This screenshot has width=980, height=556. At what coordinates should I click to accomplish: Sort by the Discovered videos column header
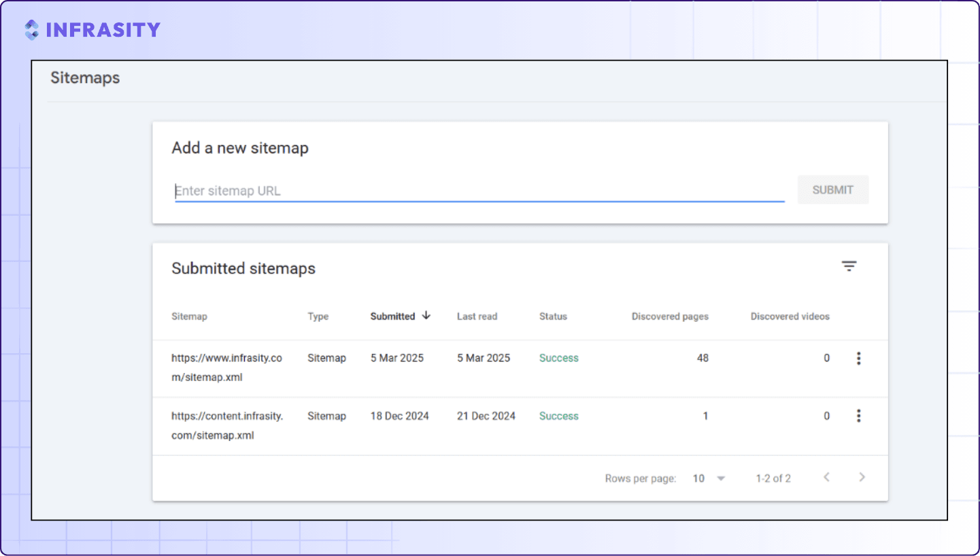790,316
